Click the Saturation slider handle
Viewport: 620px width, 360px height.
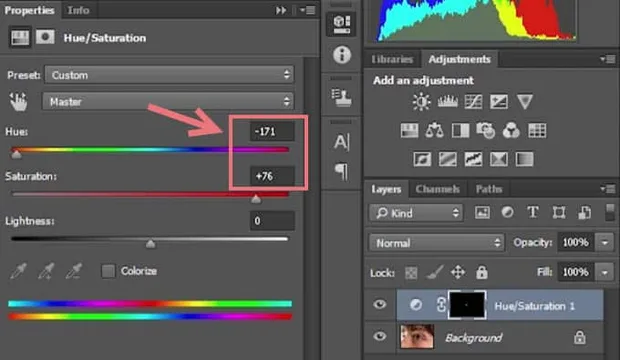(x=256, y=199)
